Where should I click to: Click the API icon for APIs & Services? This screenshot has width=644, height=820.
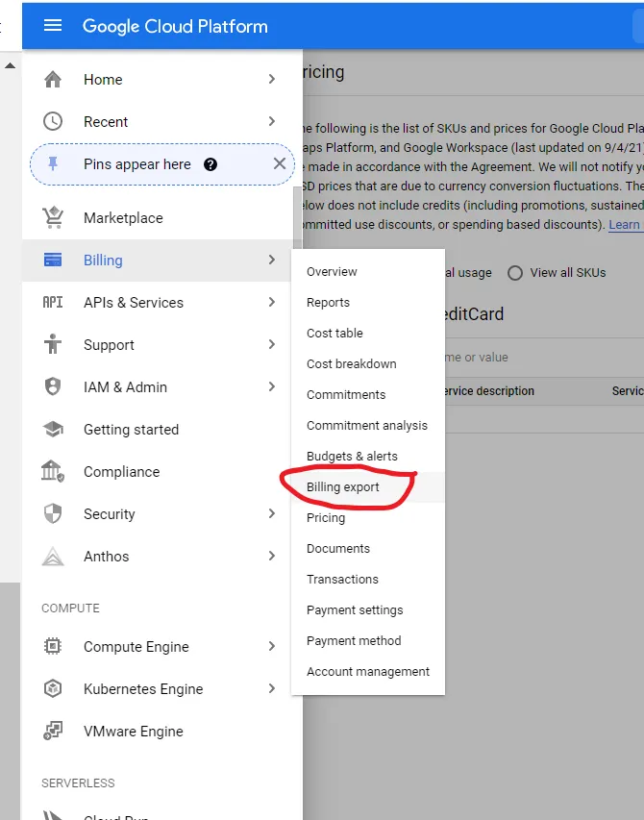pos(53,302)
